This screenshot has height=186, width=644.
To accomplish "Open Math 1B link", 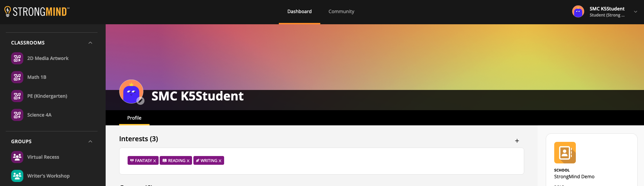I will [37, 77].
